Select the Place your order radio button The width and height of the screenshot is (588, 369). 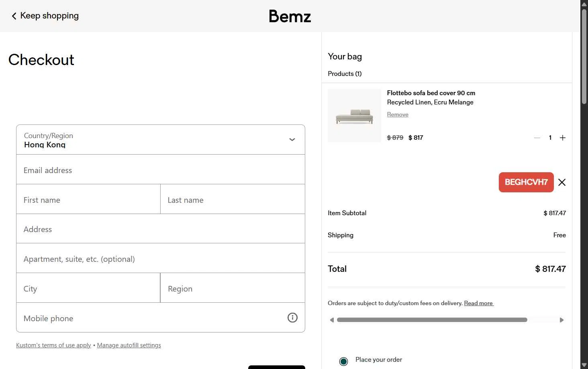tap(343, 361)
